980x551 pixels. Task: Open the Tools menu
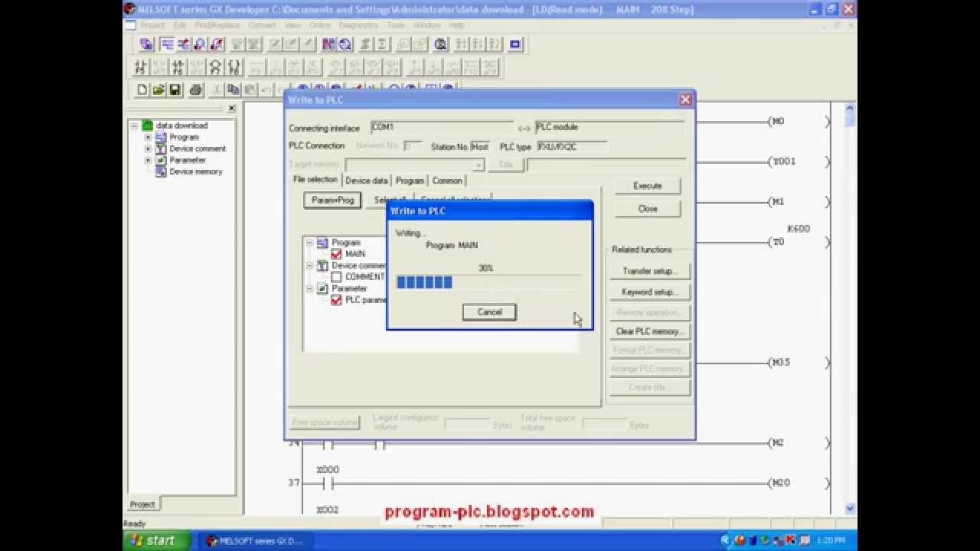pyautogui.click(x=396, y=25)
